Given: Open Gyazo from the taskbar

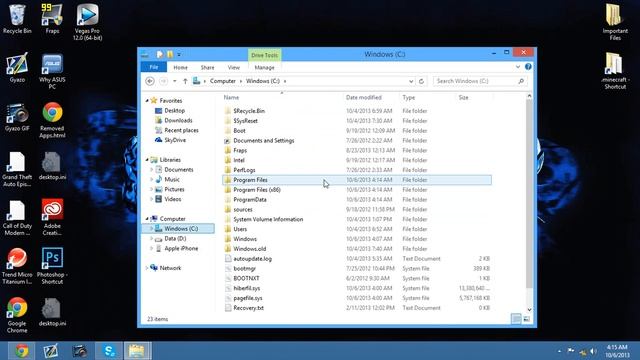Looking at the screenshot, I should point(51,351).
